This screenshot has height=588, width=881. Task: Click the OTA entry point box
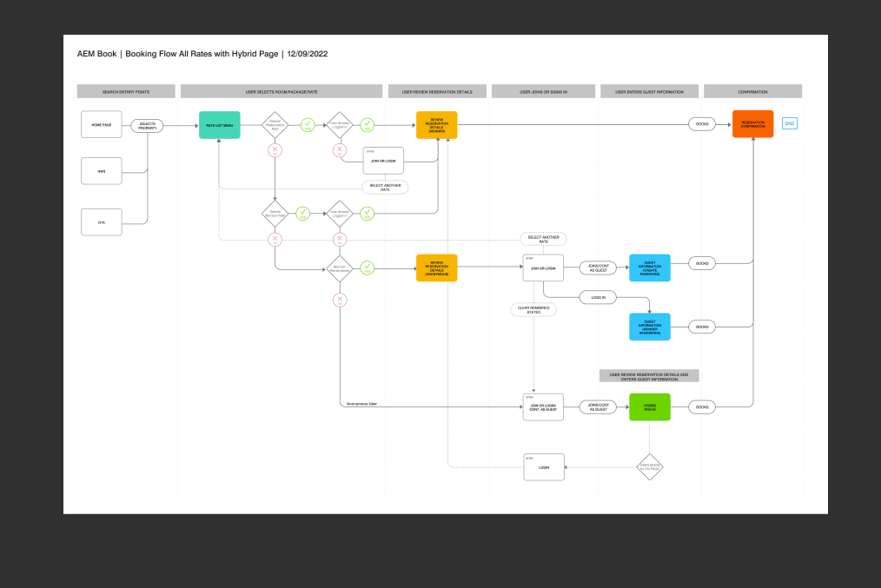click(x=102, y=222)
